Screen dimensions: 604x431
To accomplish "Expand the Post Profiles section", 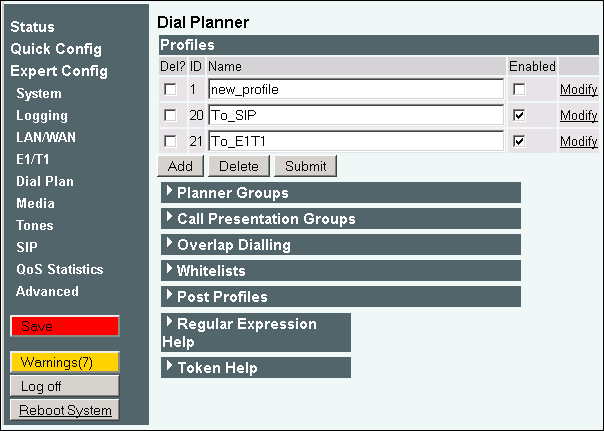I will (221, 297).
